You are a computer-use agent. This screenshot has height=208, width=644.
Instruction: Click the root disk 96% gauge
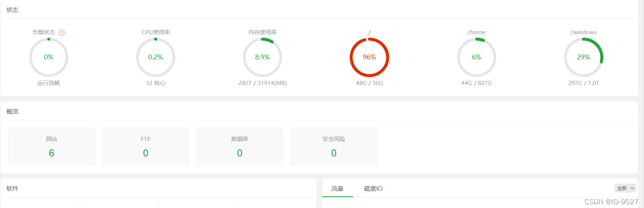pos(369,57)
